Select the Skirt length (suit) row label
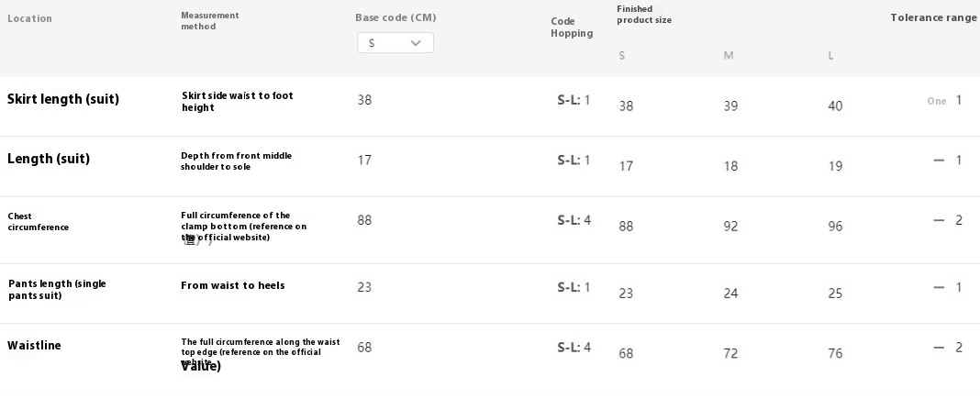The height and width of the screenshot is (399, 980). (63, 99)
